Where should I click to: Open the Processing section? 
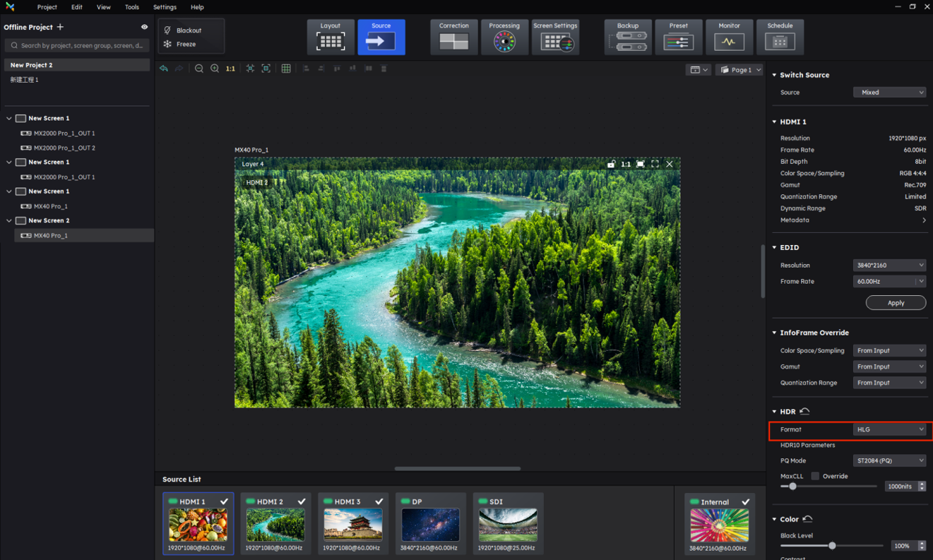point(504,37)
